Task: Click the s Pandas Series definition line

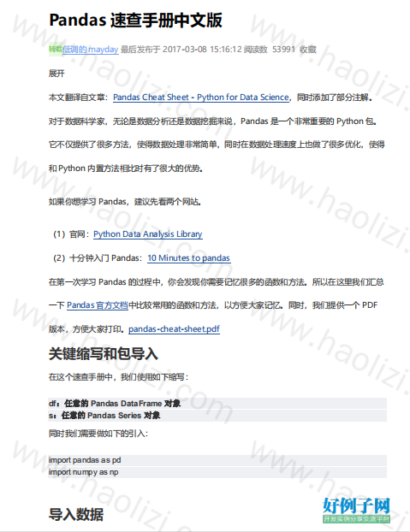Action: click(217, 416)
